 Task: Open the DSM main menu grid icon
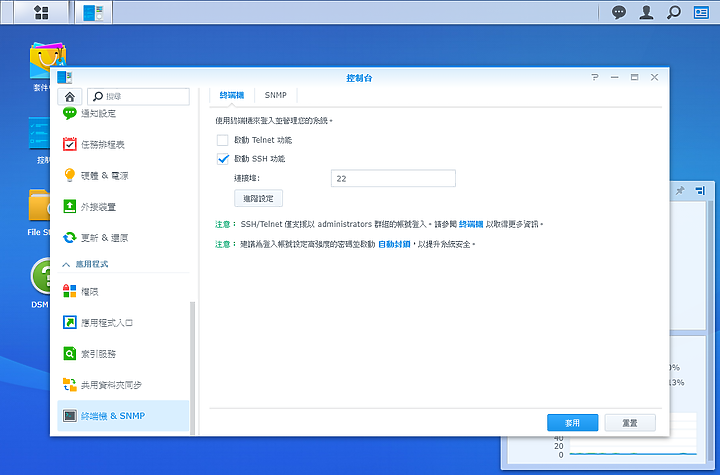point(41,12)
